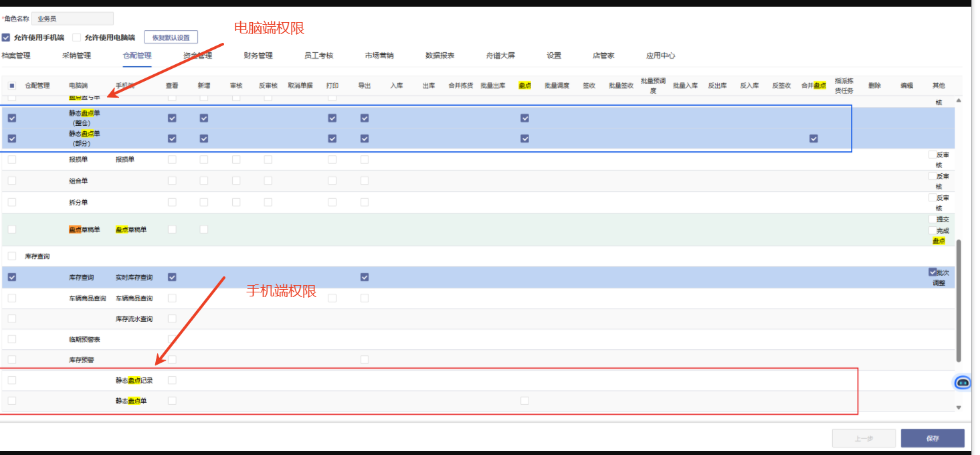Screen dimensions: 980x455
Task: Switch to the 应用中心 tab
Action: tap(660, 56)
